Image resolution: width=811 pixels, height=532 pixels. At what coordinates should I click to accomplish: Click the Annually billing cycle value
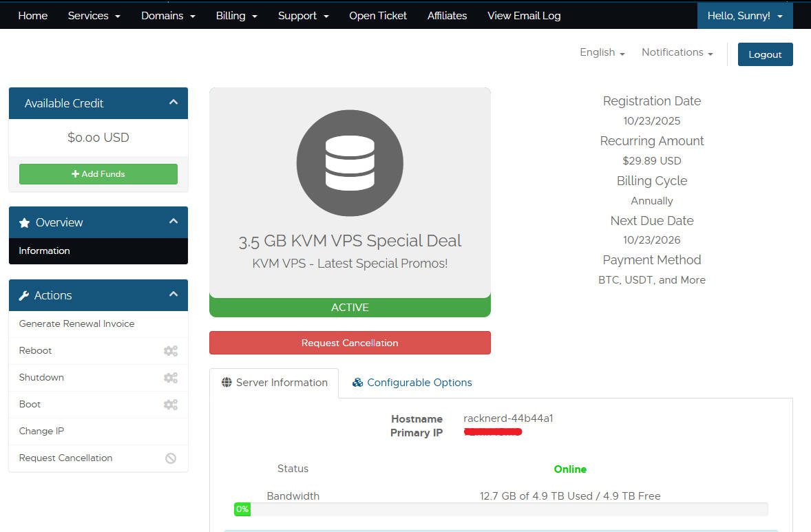pyautogui.click(x=652, y=200)
